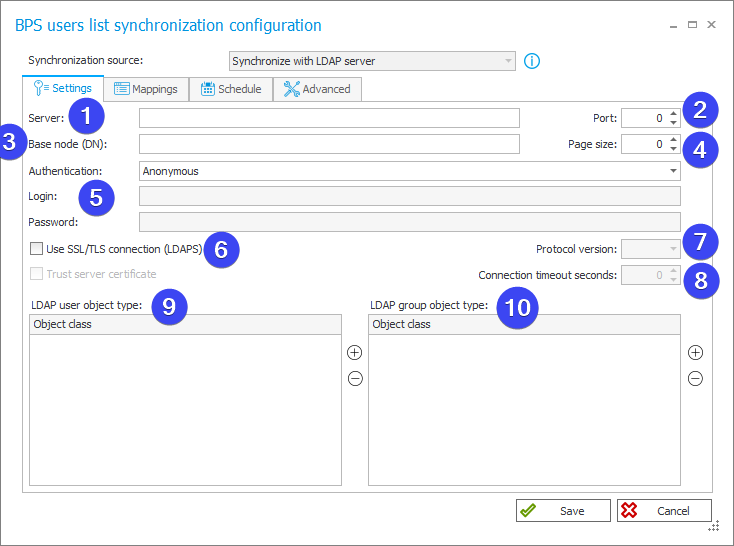The height and width of the screenshot is (546, 734).
Task: Decrease the Port value with the down arrow
Action: tap(673, 122)
